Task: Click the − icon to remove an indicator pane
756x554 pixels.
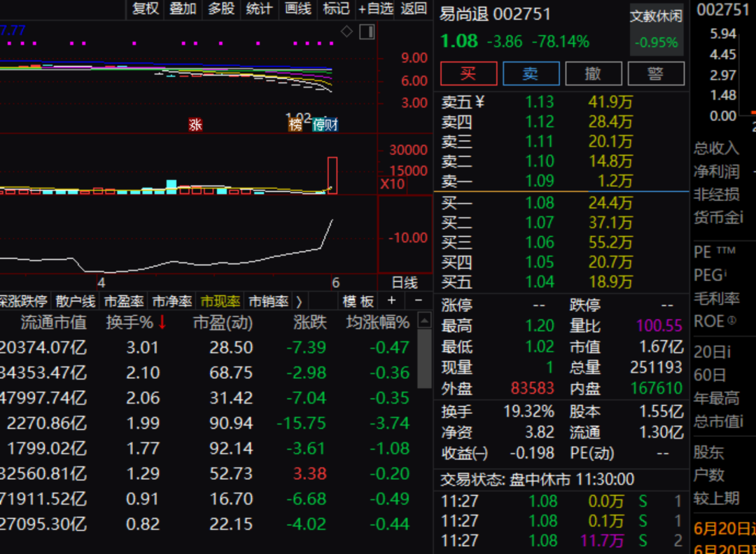Action: (418, 301)
